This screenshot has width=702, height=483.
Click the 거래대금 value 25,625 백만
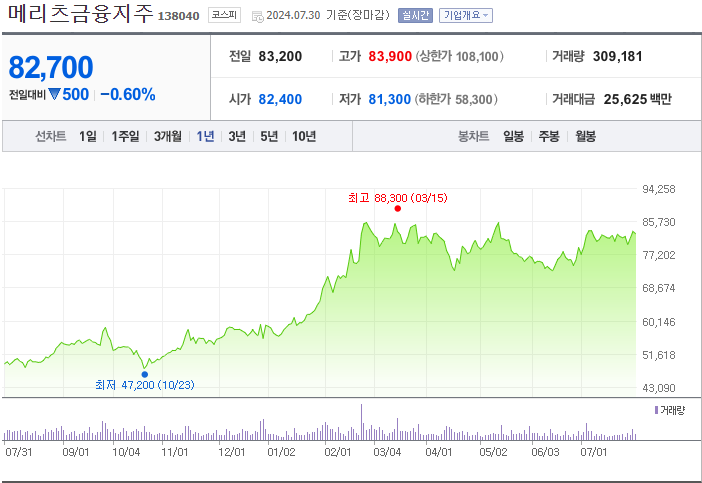[x=638, y=99]
